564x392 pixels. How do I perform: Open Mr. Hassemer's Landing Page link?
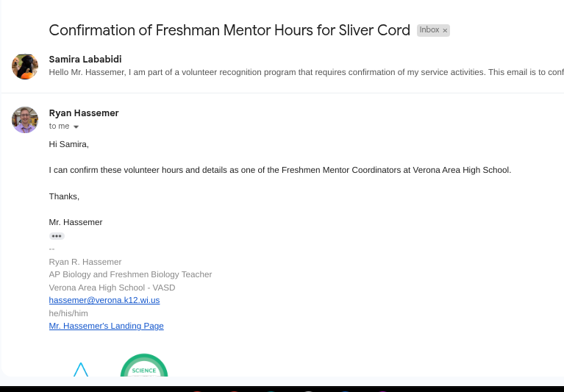107,326
